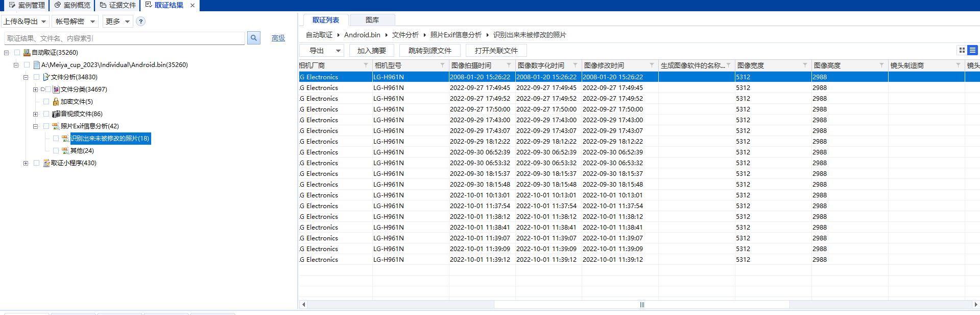The width and height of the screenshot is (980, 315).
Task: Click the filter icon on 图像修改时间 column
Action: click(652, 65)
